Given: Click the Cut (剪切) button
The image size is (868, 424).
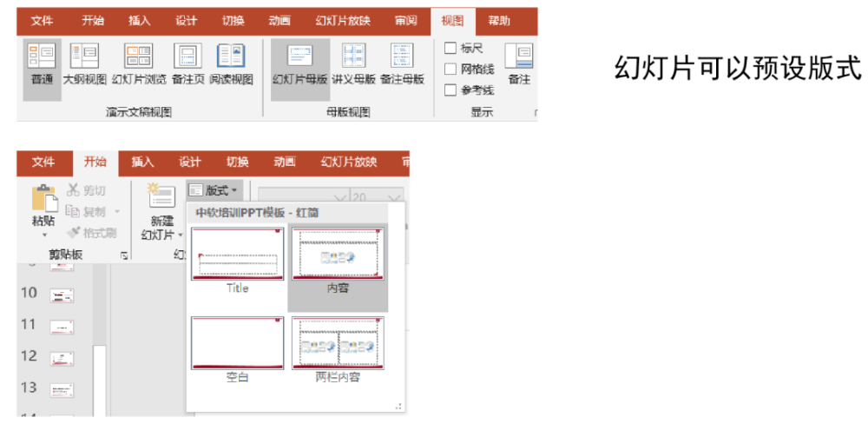Looking at the screenshot, I should [x=86, y=190].
